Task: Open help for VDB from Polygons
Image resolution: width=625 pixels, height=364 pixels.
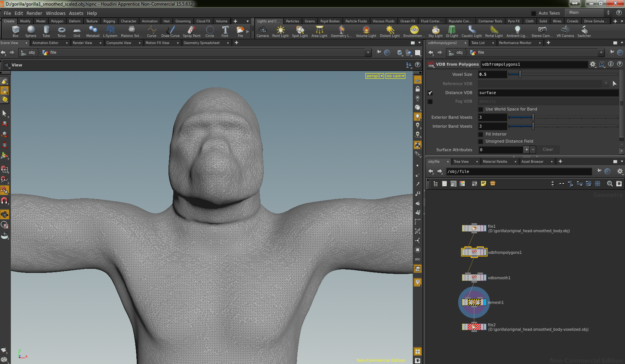Action: pos(620,64)
